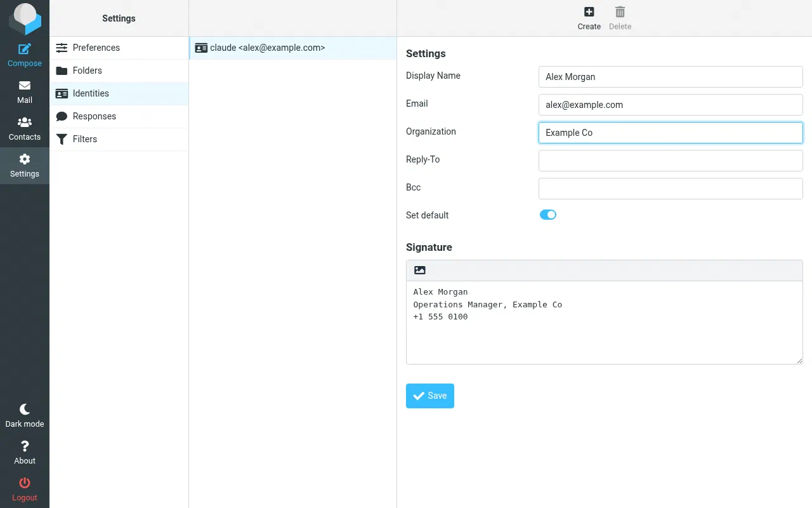812x508 pixels.
Task: Click the Signature section heading
Action: [429, 247]
